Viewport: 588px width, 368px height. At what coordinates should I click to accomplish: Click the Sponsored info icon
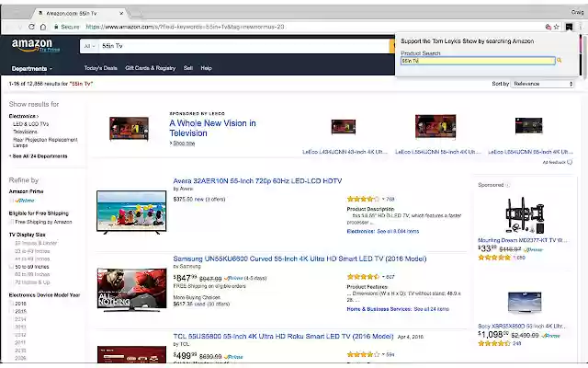(507, 185)
